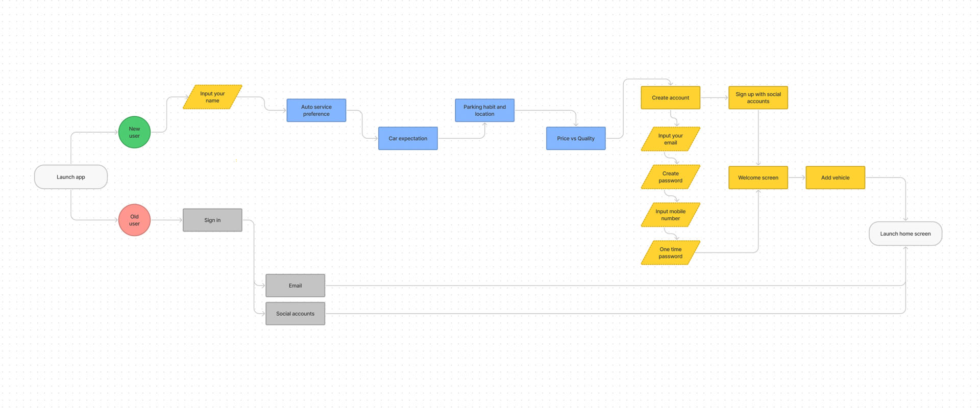Select the Input your email step
980x408 pixels.
tap(670, 139)
